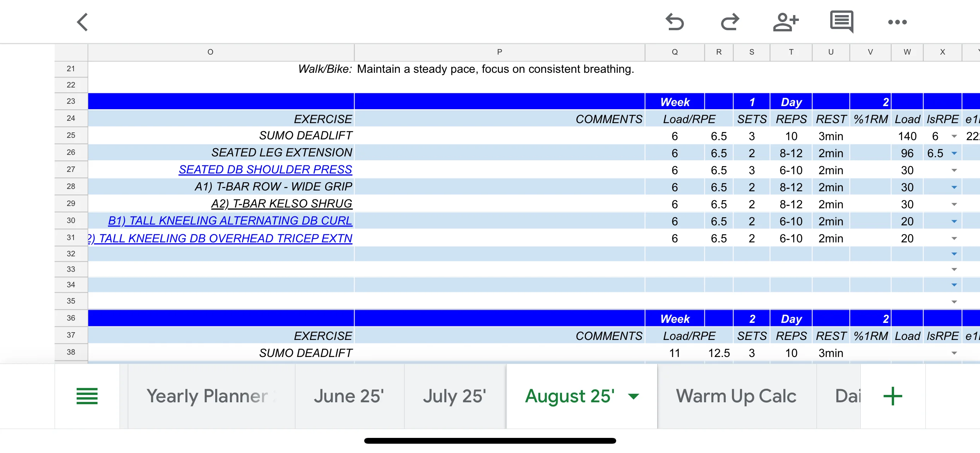Open the Yearly Planner sheet tab

207,396
